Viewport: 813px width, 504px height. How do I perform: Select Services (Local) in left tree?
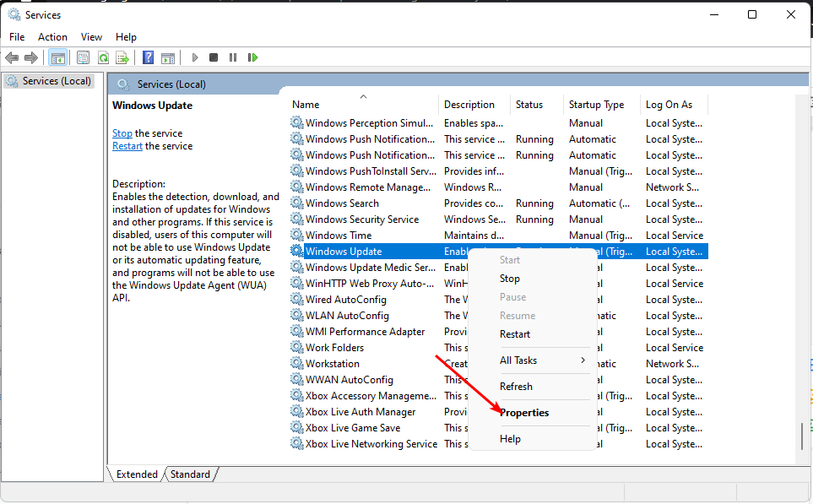pos(48,79)
